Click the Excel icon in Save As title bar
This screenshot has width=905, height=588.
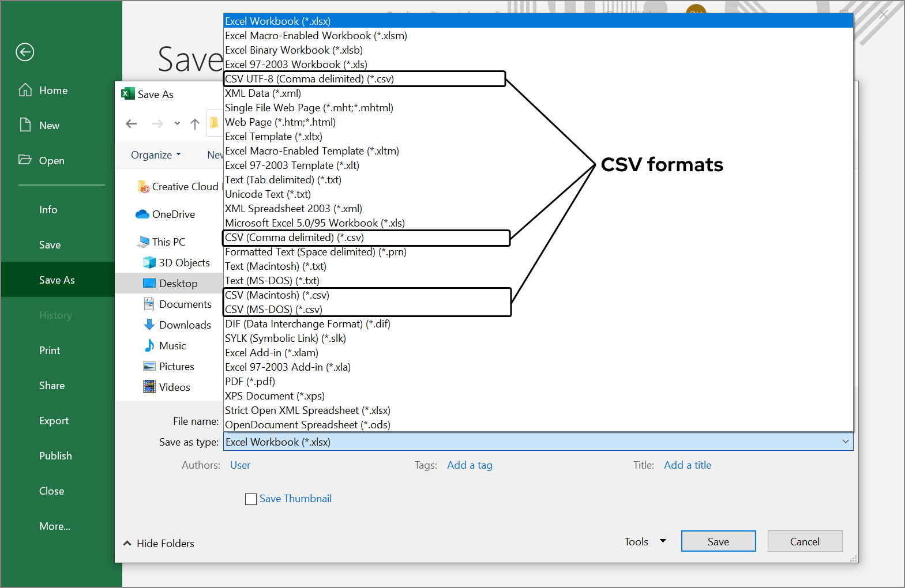[128, 94]
